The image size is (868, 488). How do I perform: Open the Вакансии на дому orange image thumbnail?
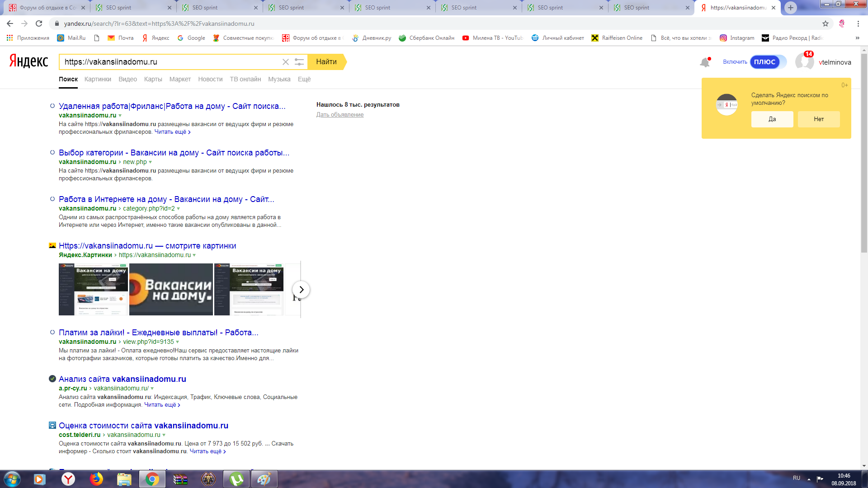(x=171, y=289)
